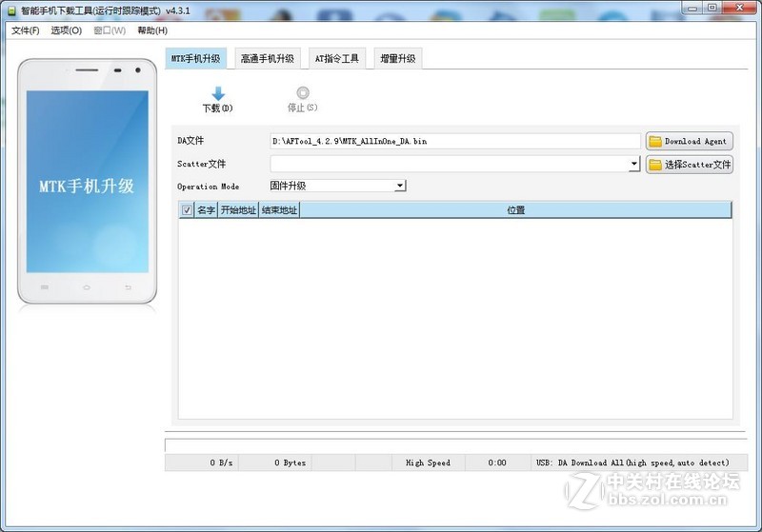762x532 pixels.
Task: Click the 开始地址 column header
Action: 238,210
